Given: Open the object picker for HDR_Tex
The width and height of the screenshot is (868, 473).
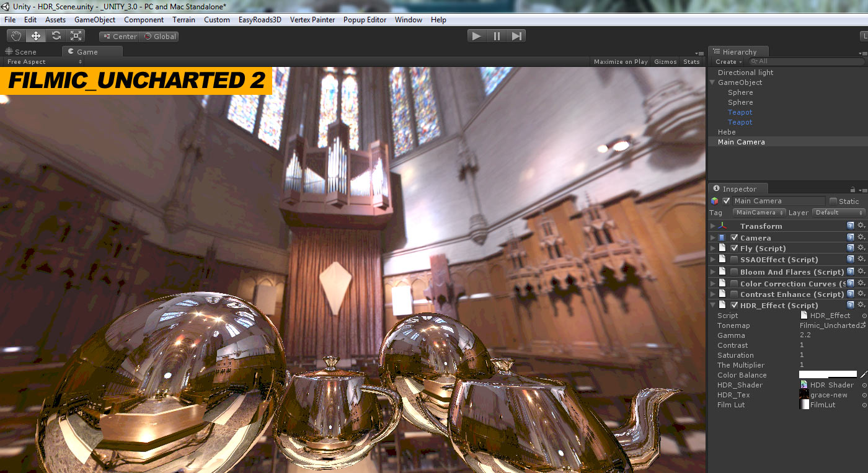Looking at the screenshot, I should pos(864,395).
